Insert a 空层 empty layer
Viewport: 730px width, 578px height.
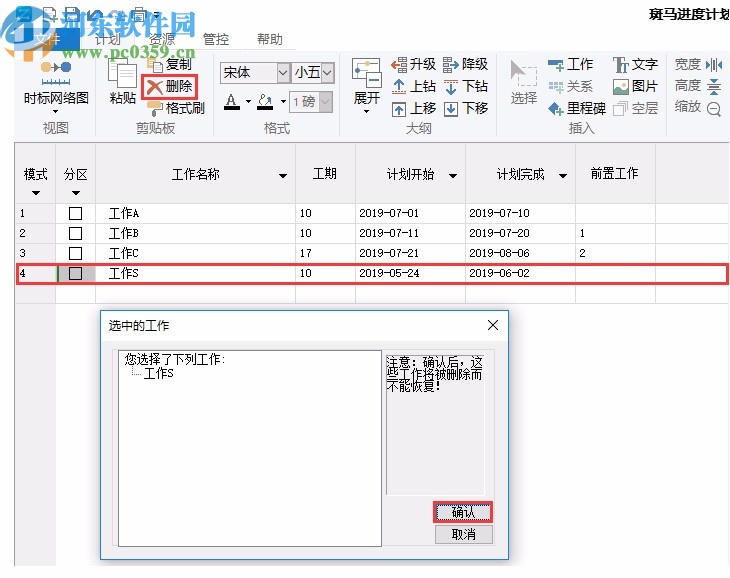[x=635, y=108]
